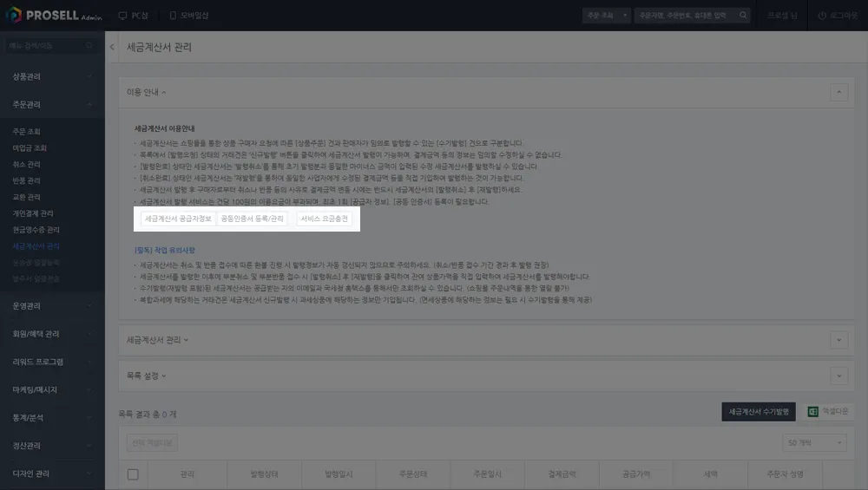The width and height of the screenshot is (868, 490).
Task: Expand the 마케팅/메시지 sidebar menu
Action: point(52,390)
